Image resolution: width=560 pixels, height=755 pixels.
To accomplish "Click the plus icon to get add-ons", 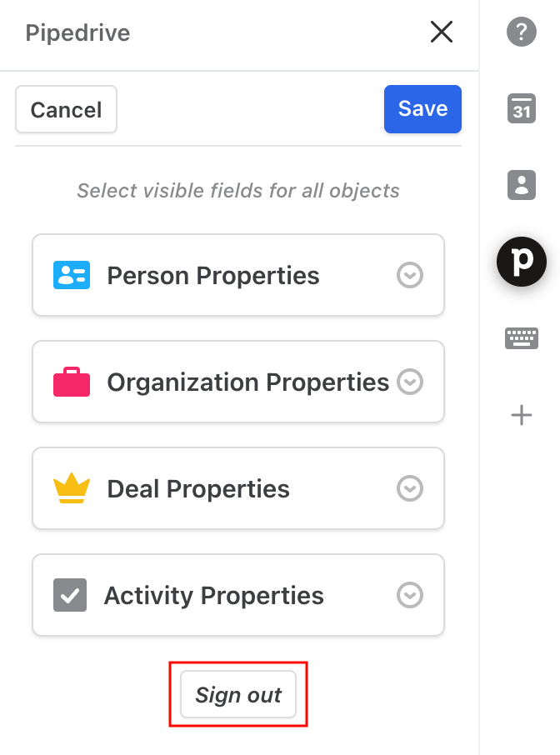I will point(522,415).
